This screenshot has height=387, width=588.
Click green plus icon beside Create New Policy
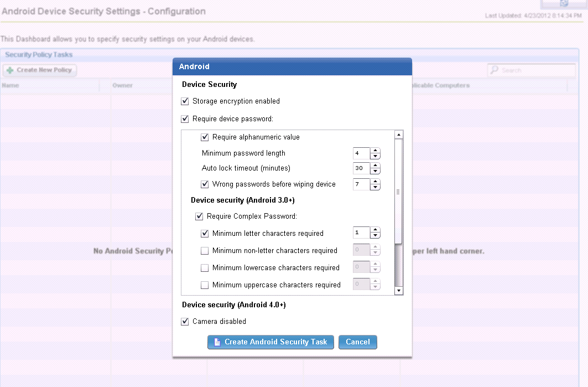(10, 70)
